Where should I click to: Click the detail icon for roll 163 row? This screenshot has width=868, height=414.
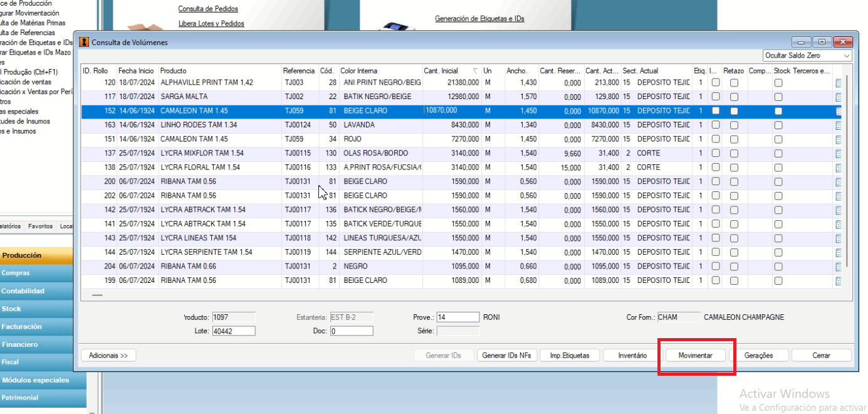click(x=839, y=125)
